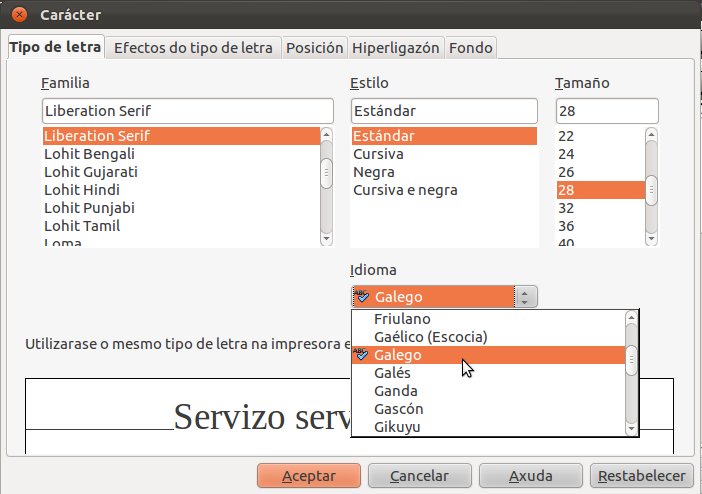Click the spellcheck icon in Idioma combo box
This screenshot has height=494, width=702.
pyautogui.click(x=361, y=296)
